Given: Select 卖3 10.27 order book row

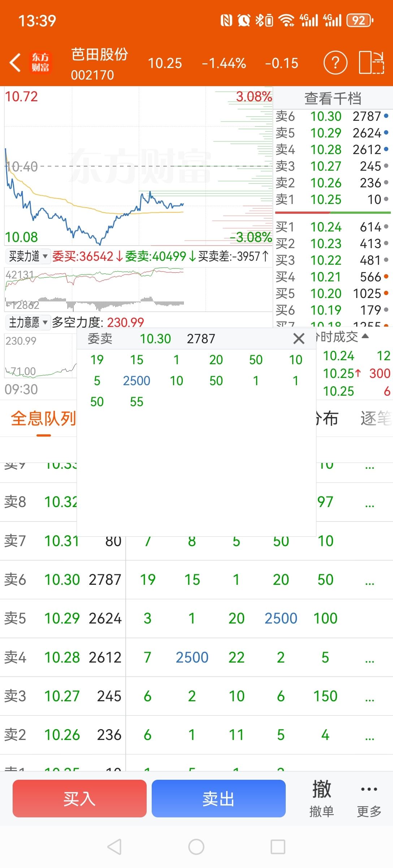Looking at the screenshot, I should [332, 166].
